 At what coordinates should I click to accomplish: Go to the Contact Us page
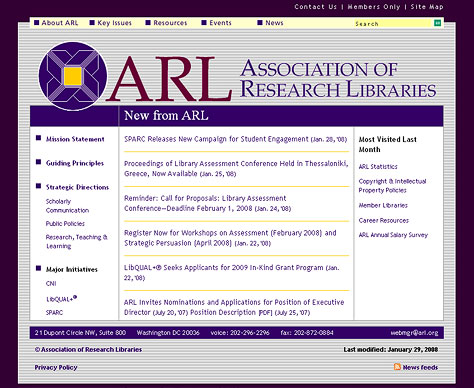(315, 7)
